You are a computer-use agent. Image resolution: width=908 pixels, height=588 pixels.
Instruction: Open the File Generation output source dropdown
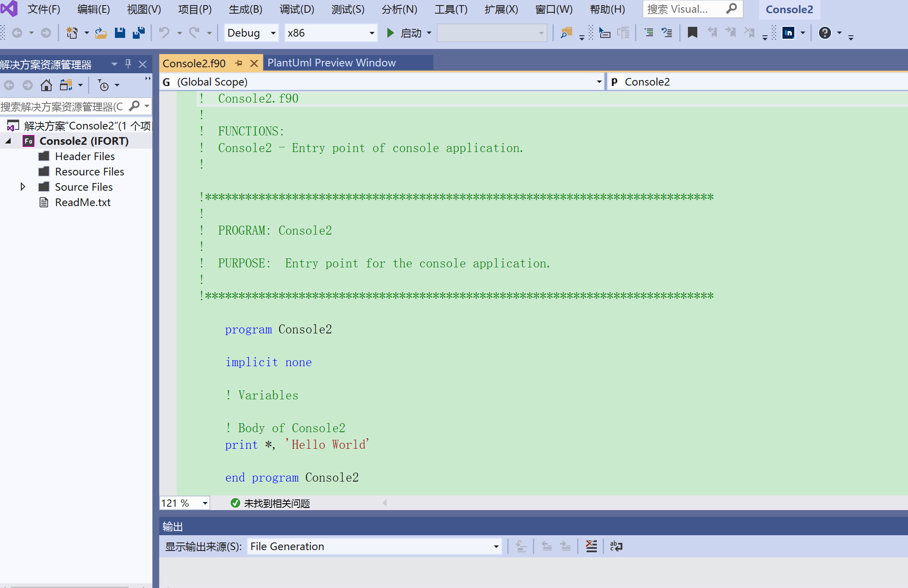[x=374, y=546]
